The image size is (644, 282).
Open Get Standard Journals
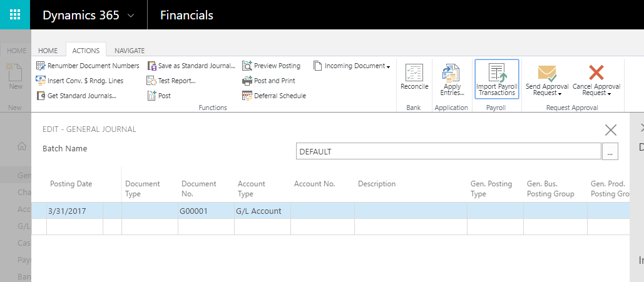(81, 96)
